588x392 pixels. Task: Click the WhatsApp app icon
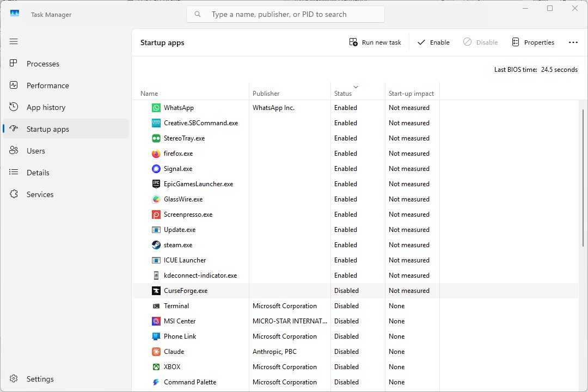tap(156, 108)
